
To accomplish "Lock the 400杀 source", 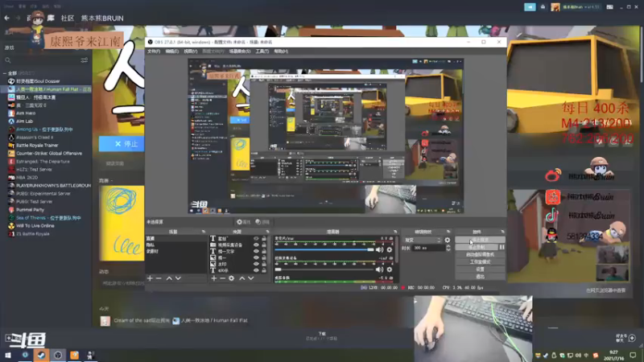I will point(264,270).
